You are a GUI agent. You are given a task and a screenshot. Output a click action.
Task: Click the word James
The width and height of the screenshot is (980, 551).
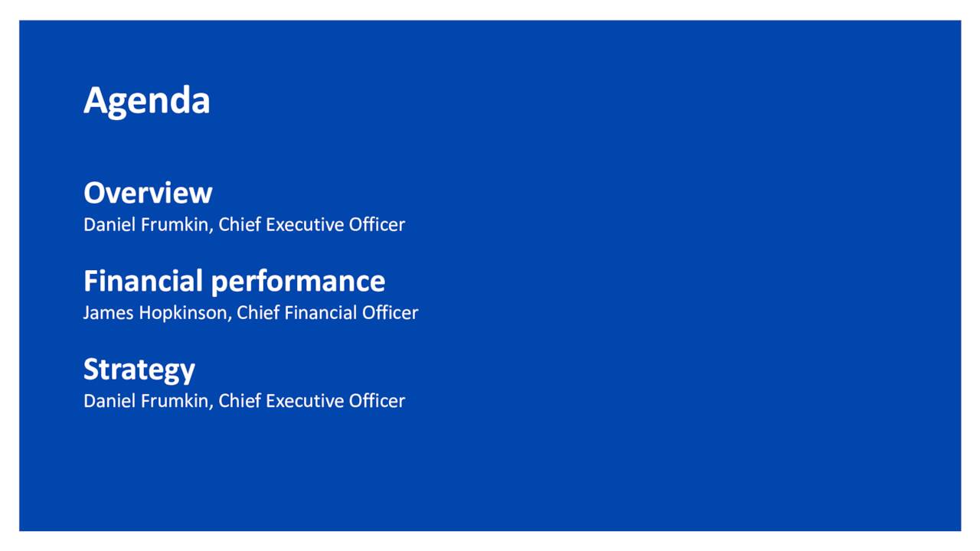coord(109,313)
